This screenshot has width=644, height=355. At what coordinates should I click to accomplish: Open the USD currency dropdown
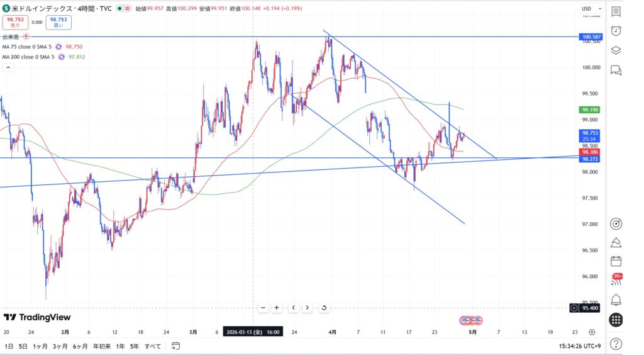pos(590,9)
